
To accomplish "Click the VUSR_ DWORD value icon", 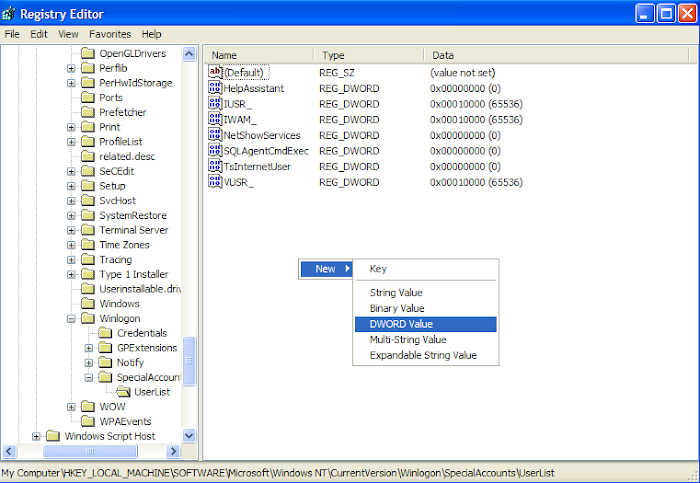I will (x=215, y=182).
